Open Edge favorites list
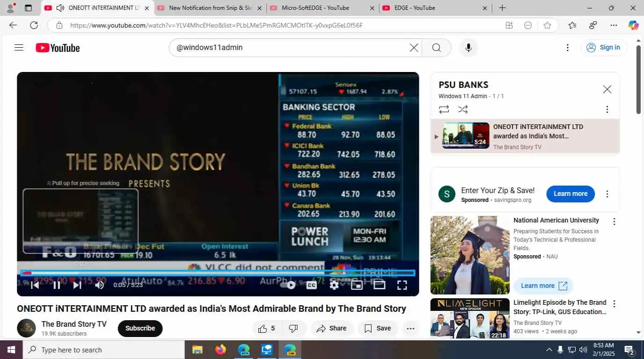 point(572,25)
